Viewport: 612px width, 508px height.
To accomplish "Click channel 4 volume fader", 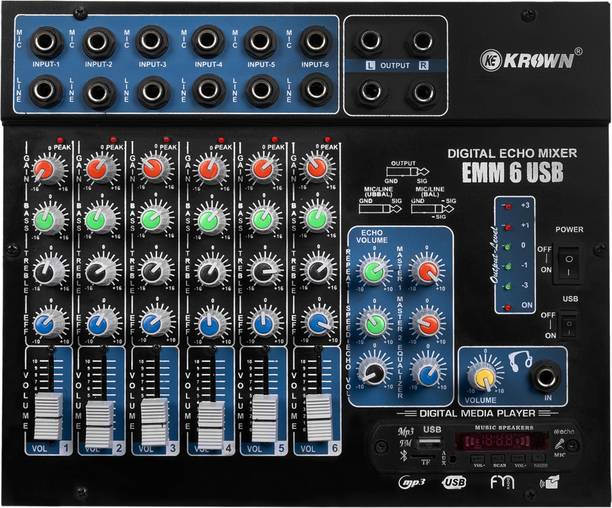I will (x=211, y=425).
